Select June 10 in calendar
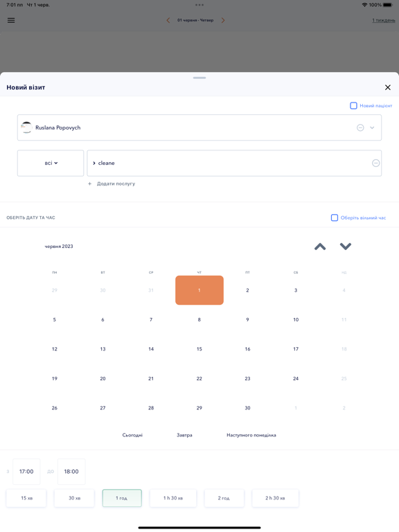This screenshot has height=532, width=399. pos(296,319)
